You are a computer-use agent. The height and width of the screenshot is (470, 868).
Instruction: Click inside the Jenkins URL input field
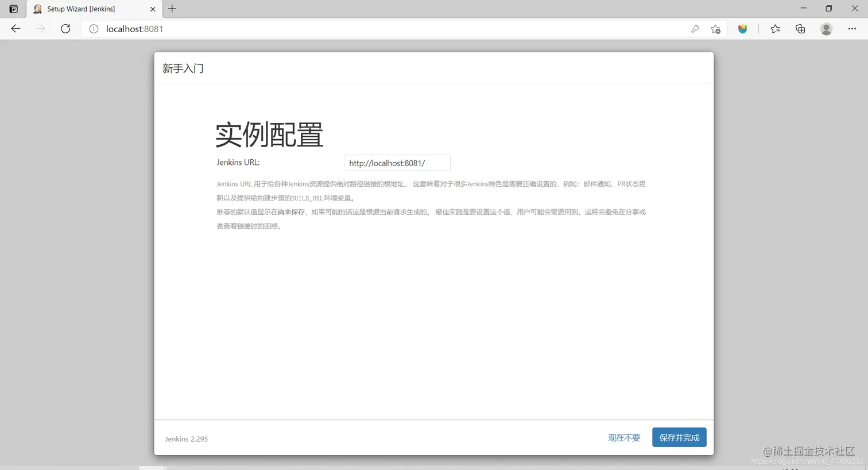(x=397, y=163)
